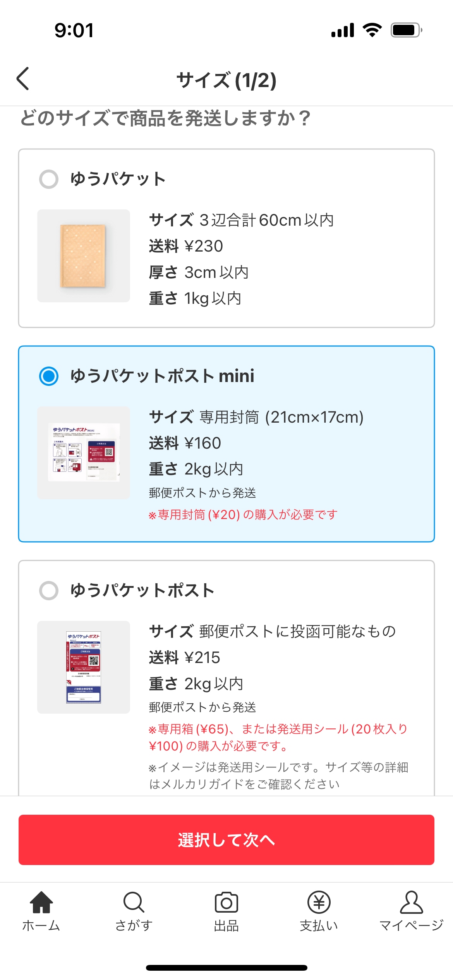Switch to the ホーム tab label
Screen dimensions: 453x980
[41, 925]
